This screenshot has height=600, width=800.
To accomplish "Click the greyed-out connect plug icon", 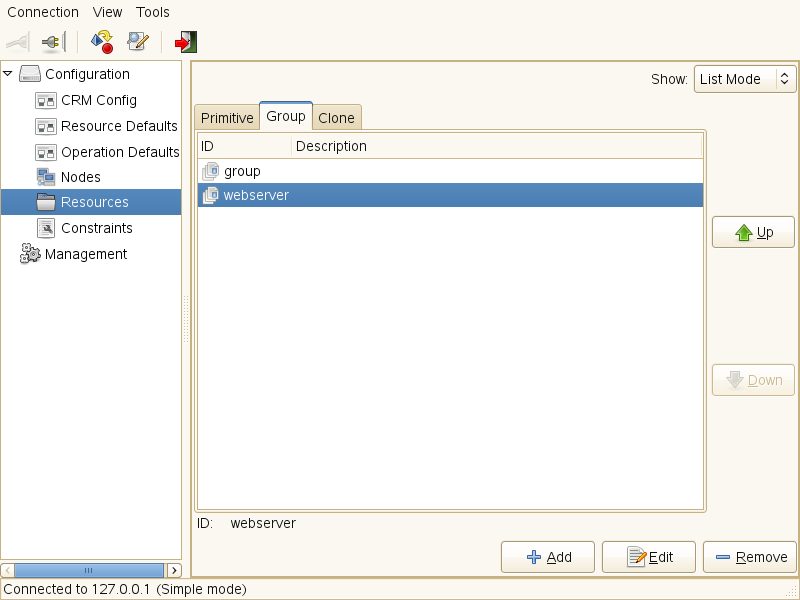I will click(x=18, y=42).
